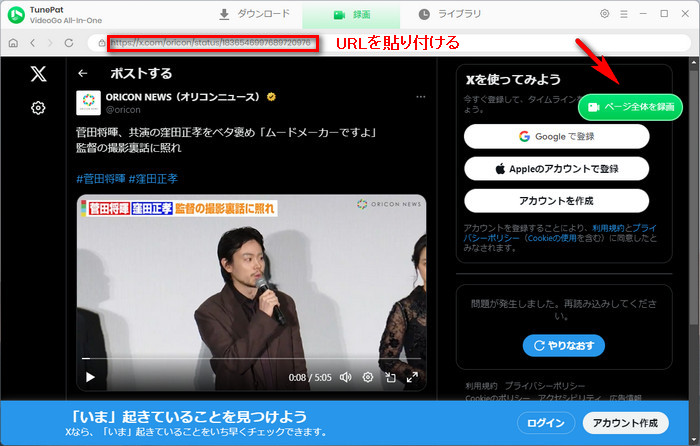
Task: Click the video time 0:08 / 5:05
Action: coord(310,378)
